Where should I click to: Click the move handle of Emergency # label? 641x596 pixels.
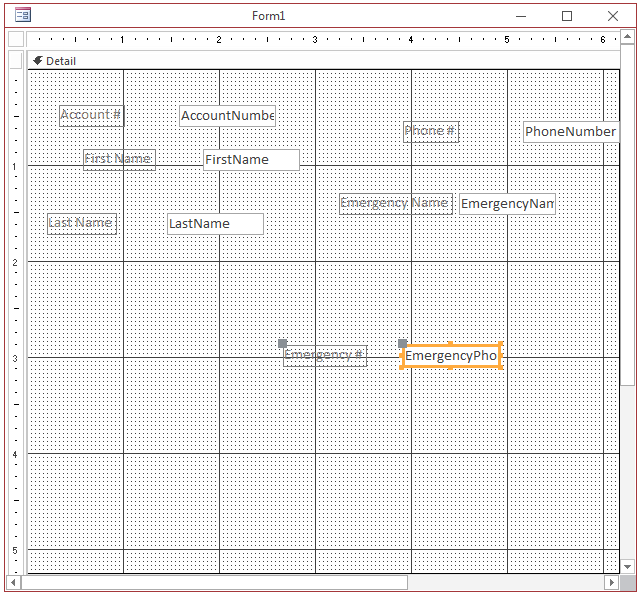(282, 343)
